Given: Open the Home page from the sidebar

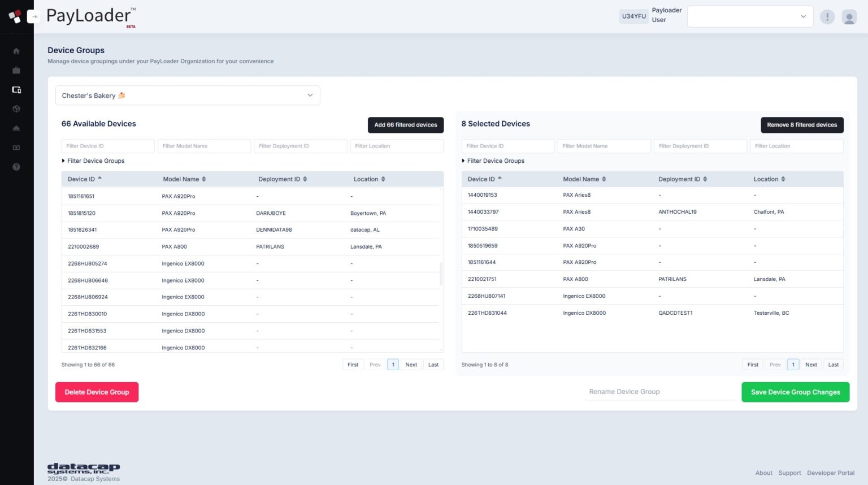Looking at the screenshot, I should click(16, 51).
